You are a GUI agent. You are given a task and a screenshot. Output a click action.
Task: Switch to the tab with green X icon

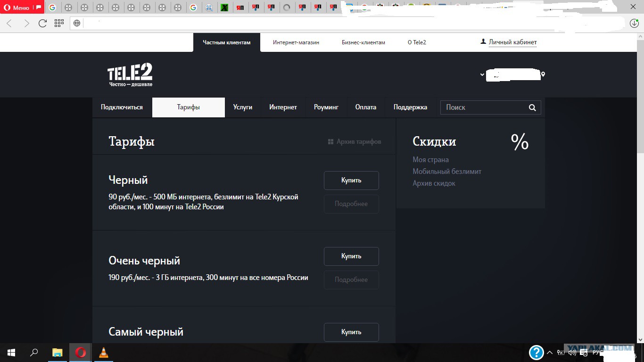(x=225, y=8)
